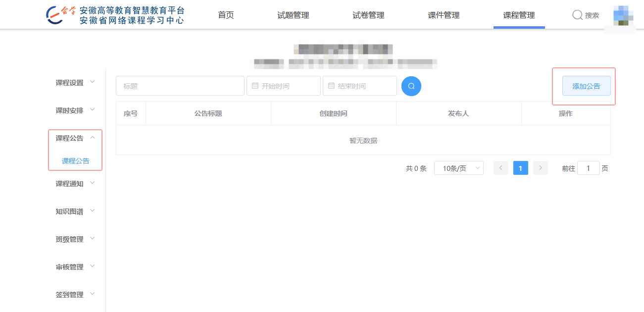Viewport: 644px width, 312px height.
Task: Click the 前往 page number input box
Action: [x=588, y=168]
